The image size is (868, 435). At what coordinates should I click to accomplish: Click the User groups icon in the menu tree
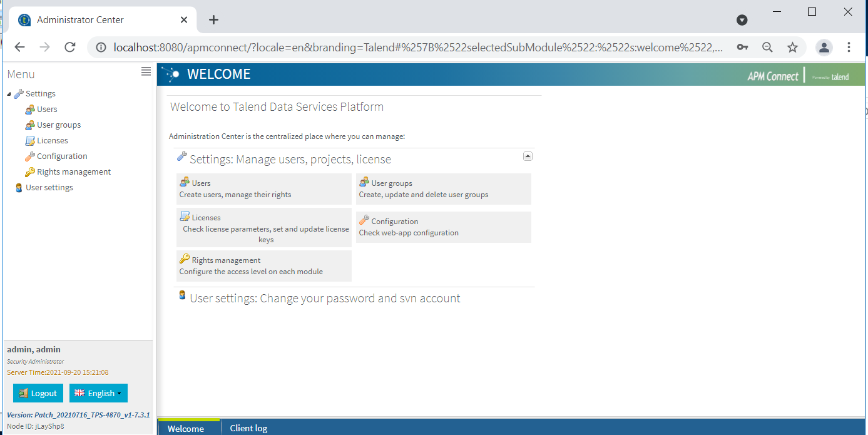[x=30, y=125]
